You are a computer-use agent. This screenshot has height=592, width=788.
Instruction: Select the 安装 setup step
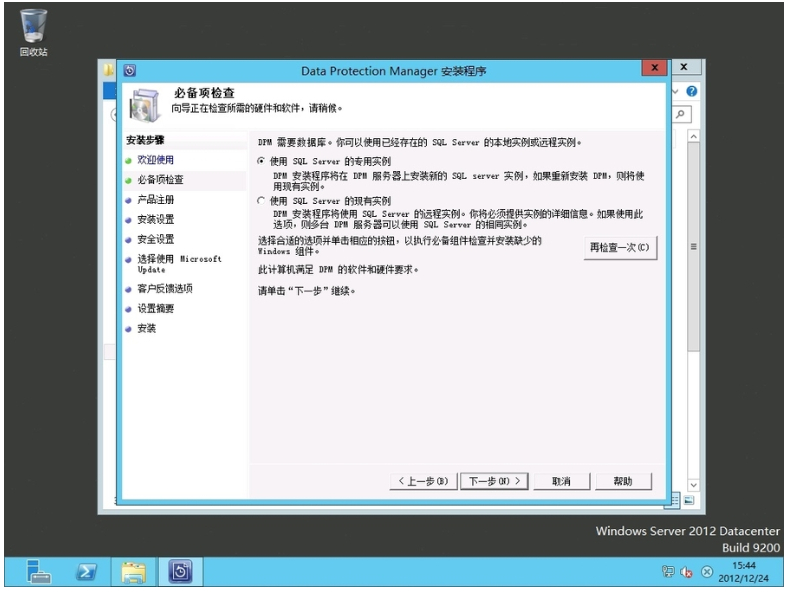pos(147,328)
